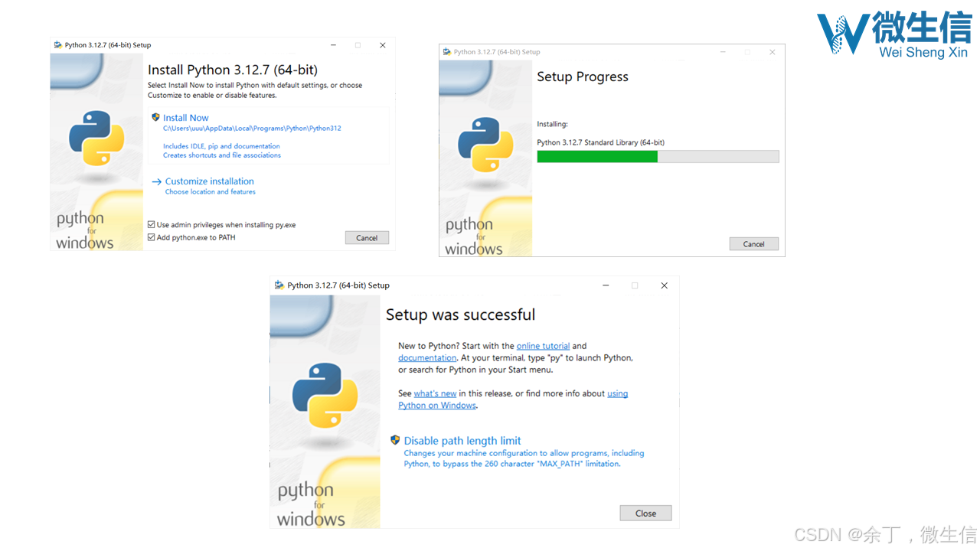
Task: Close the Install Python window with X
Action: (383, 45)
